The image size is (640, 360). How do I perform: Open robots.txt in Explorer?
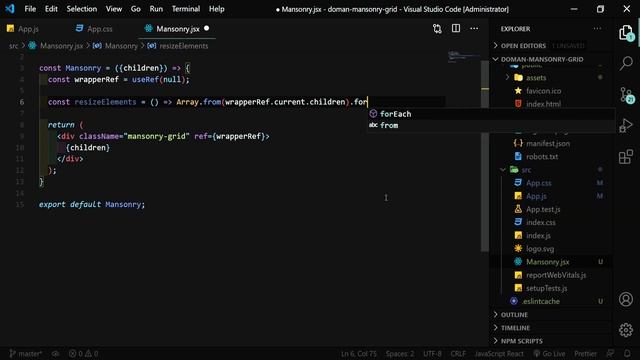[542, 156]
